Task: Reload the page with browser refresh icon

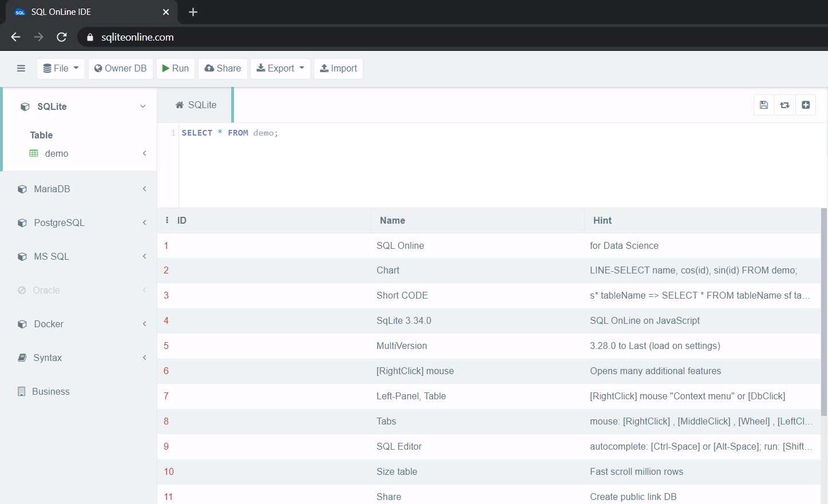Action: [62, 37]
